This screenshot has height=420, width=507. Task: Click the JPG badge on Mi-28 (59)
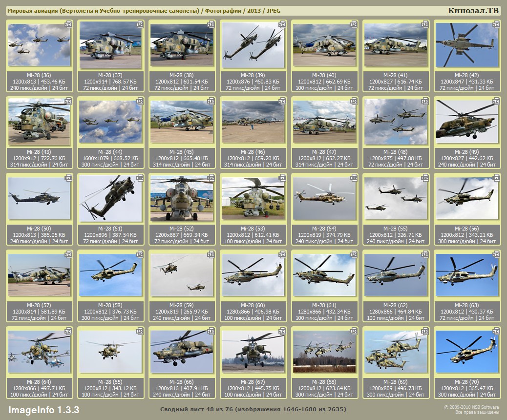pos(211,255)
